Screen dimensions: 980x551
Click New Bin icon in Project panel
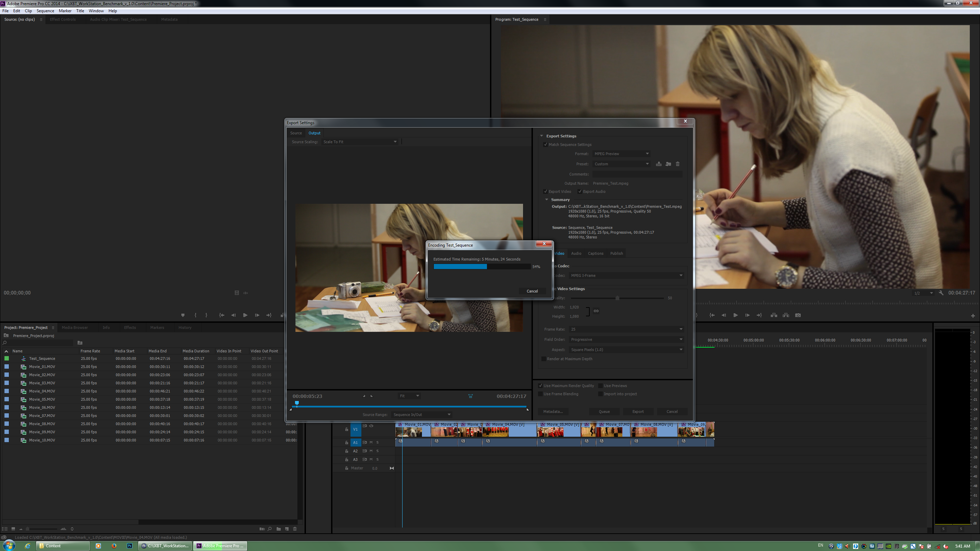[278, 529]
